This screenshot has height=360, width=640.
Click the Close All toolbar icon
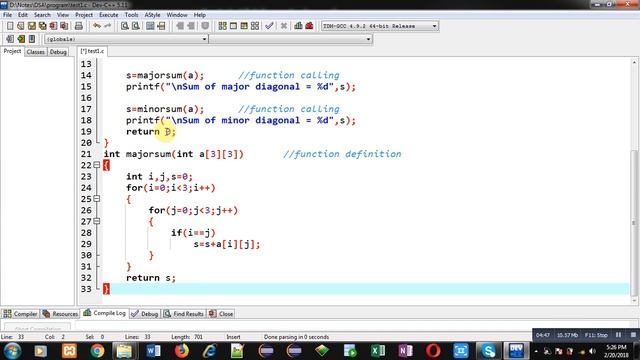pyautogui.click(x=64, y=26)
